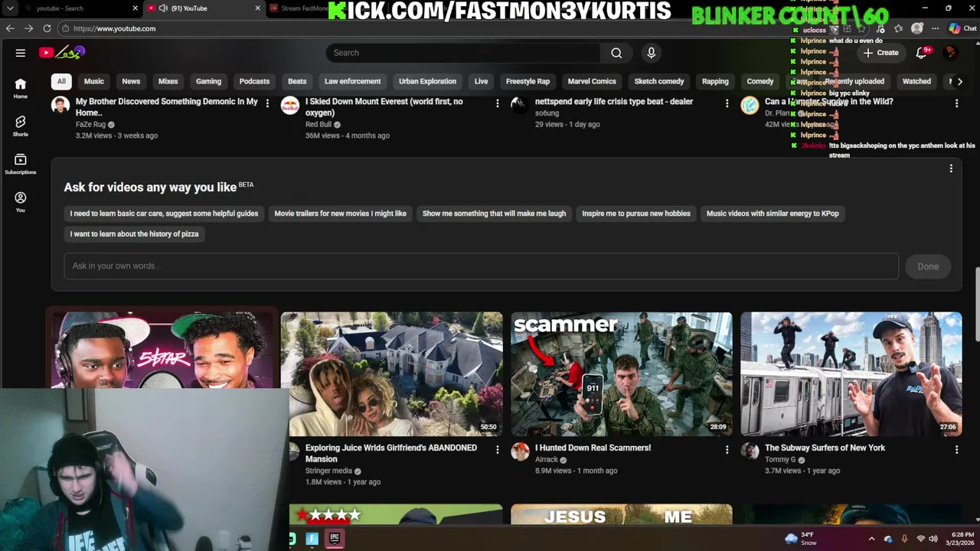
Task: Click the 'Ask in your own words' field
Action: pos(481,266)
